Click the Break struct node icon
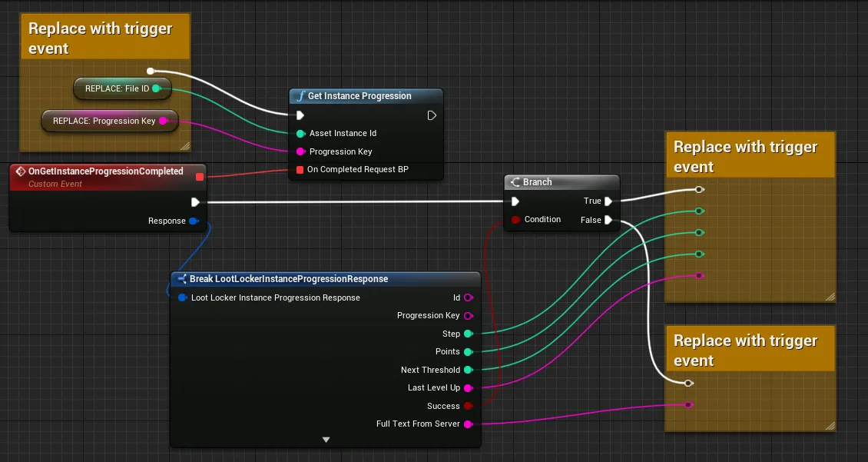Image resolution: width=868 pixels, height=462 pixels. pyautogui.click(x=181, y=278)
